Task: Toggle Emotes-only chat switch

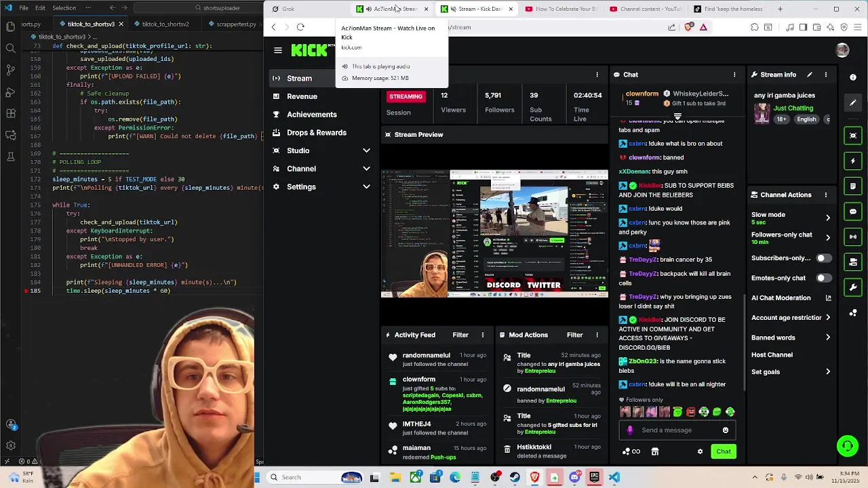Action: pos(824,278)
